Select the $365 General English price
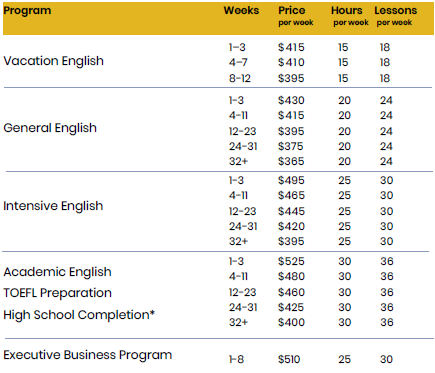The width and height of the screenshot is (435, 373). point(291,161)
